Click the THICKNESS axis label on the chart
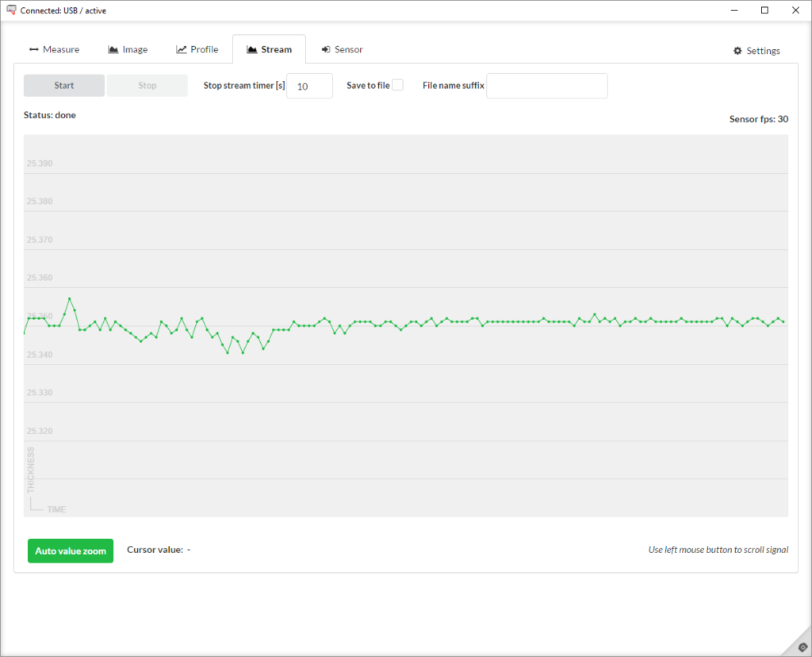812x657 pixels. (32, 470)
